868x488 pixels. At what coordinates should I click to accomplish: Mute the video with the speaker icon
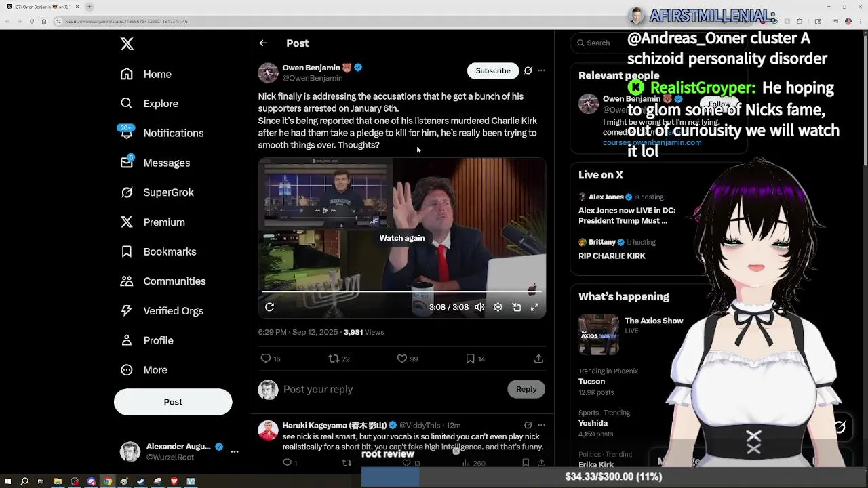(479, 307)
